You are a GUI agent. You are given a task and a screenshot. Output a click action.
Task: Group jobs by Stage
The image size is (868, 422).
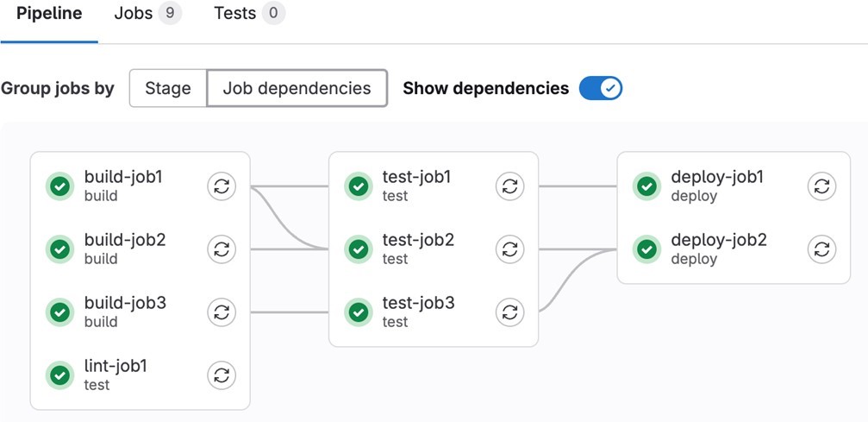click(x=168, y=88)
